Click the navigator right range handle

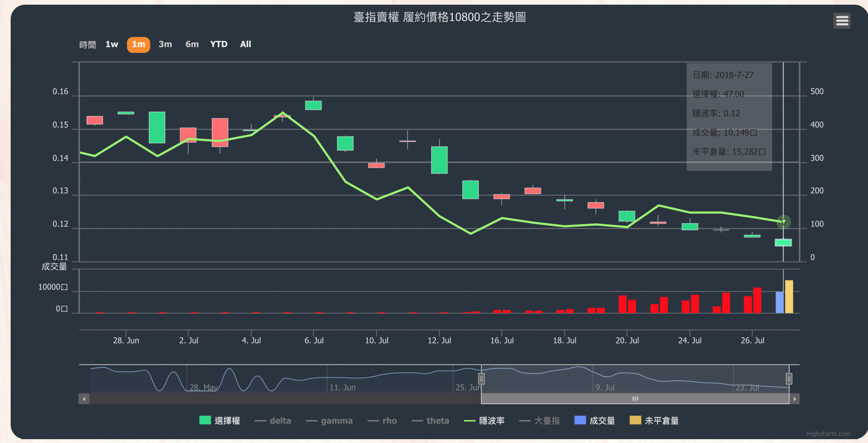[x=789, y=378]
